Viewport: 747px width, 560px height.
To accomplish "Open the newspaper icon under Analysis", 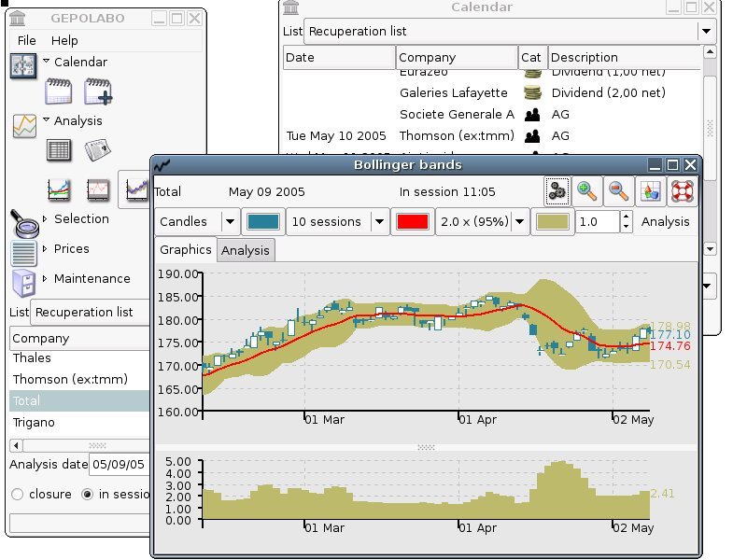I will 98,150.
